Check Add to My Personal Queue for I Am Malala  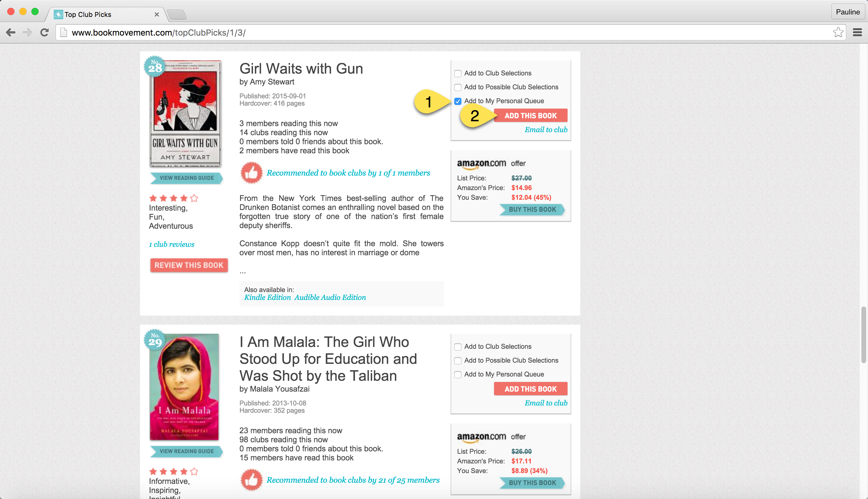(x=458, y=375)
